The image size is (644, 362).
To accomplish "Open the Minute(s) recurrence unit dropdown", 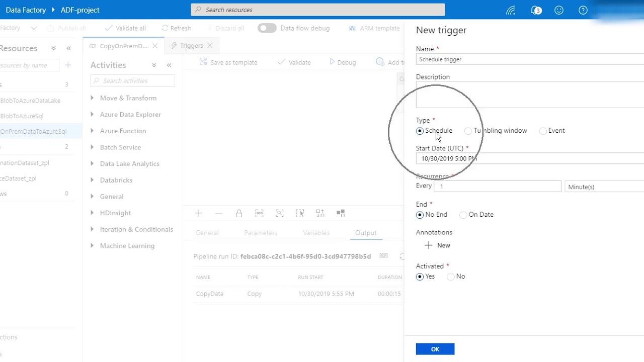I will 604,187.
